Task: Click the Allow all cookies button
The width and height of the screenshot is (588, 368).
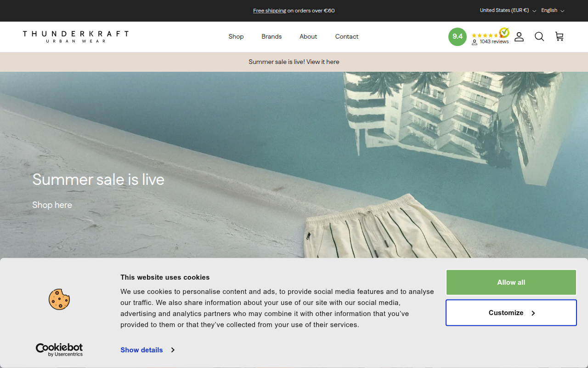Action: tap(511, 282)
